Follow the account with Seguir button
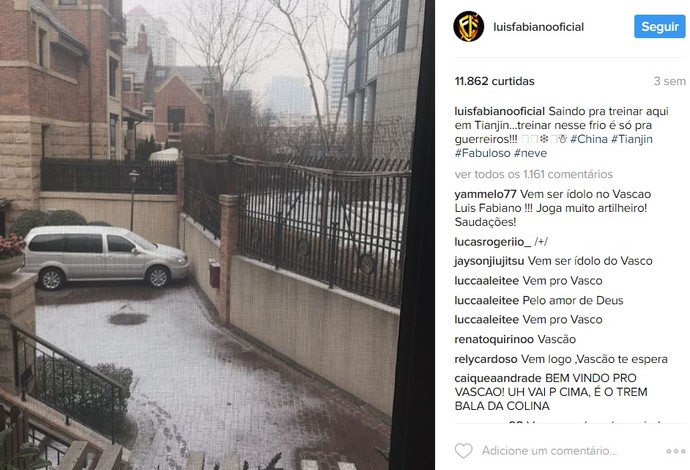The height and width of the screenshot is (470, 690). [660, 26]
